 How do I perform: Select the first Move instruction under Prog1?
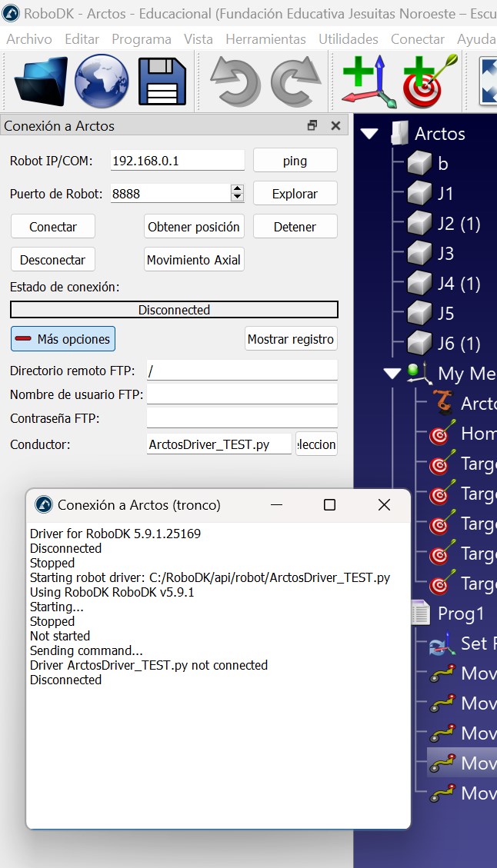[462, 673]
